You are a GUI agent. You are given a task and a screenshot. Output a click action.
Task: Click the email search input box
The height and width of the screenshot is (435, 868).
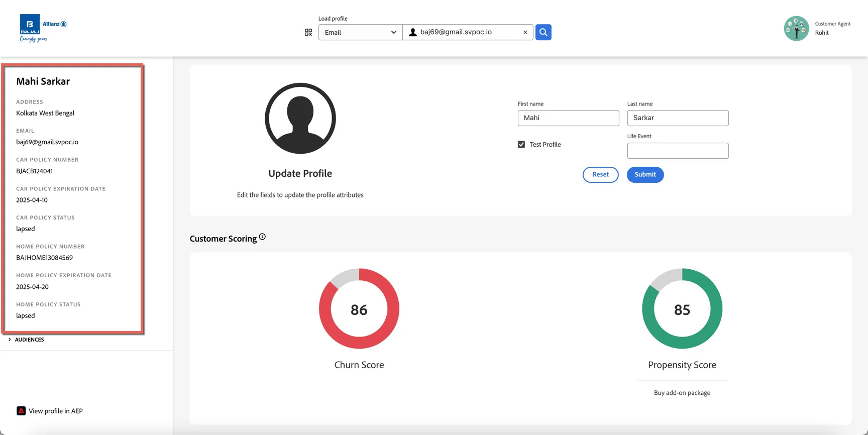pyautogui.click(x=468, y=32)
